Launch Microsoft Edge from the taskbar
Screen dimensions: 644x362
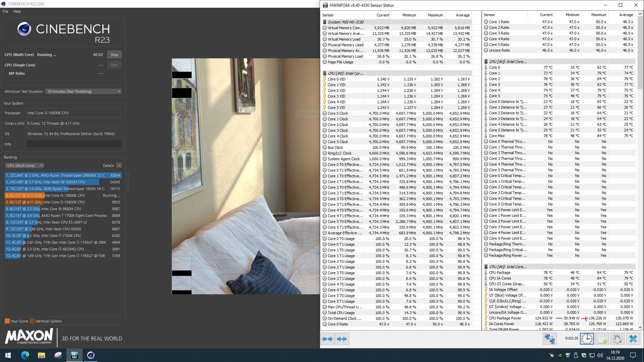click(25, 355)
